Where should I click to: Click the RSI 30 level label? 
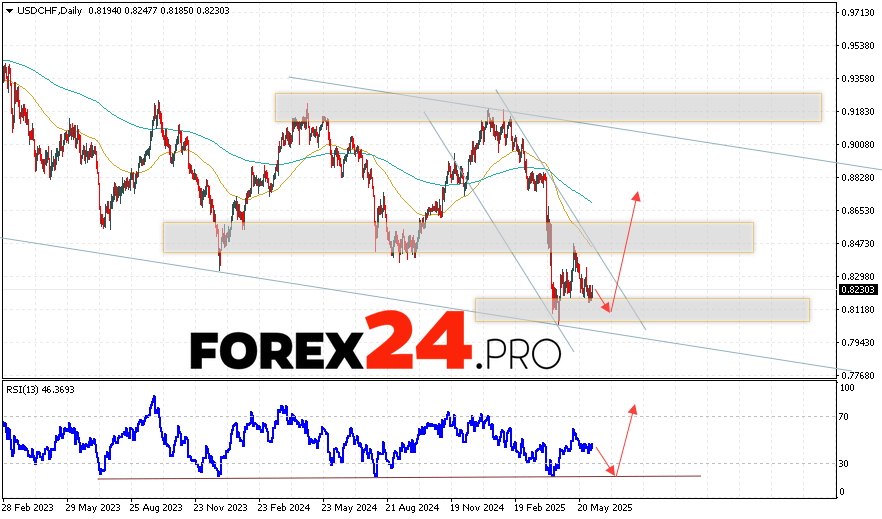click(845, 463)
